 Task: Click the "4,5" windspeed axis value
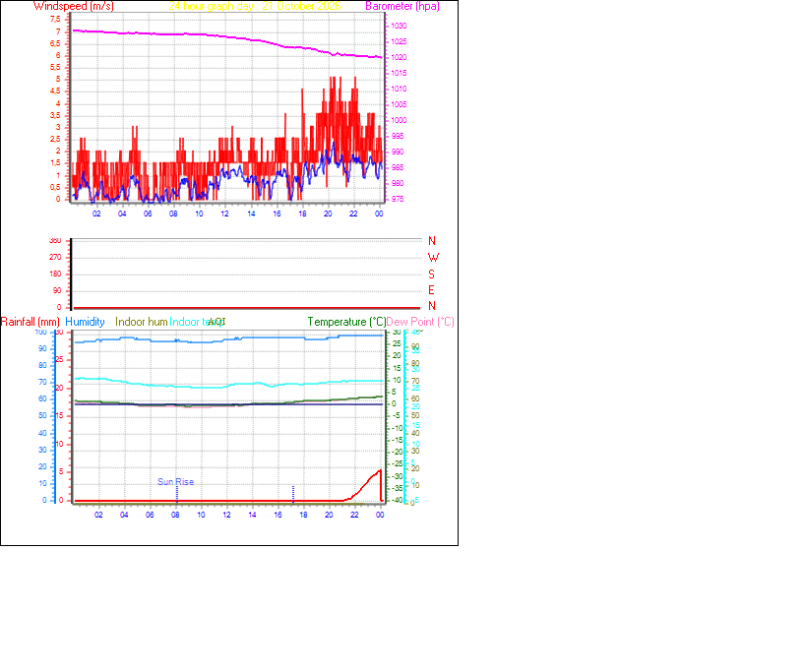coord(55,92)
